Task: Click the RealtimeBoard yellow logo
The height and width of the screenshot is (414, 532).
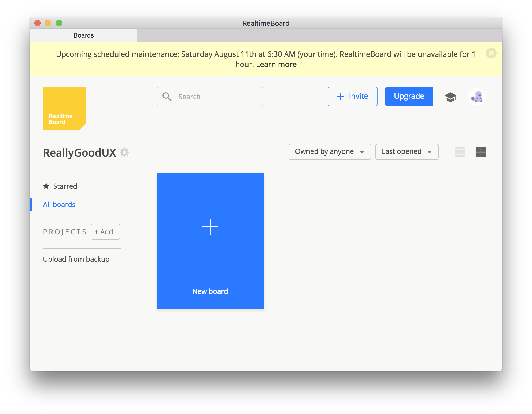Action: point(64,108)
